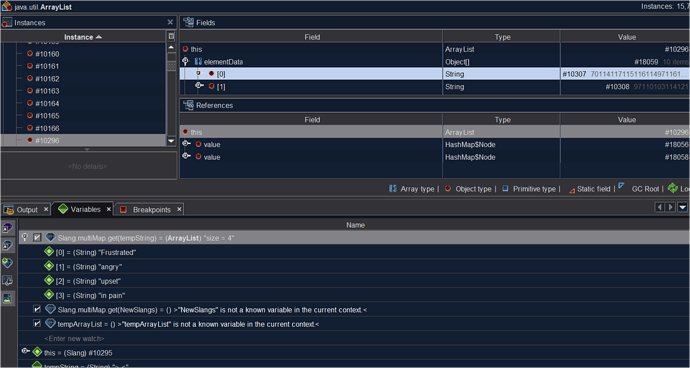The width and height of the screenshot is (690, 368).
Task: Uncheck the Slang.multiMap.get(NewSlangs) watch checkbox
Action: (x=37, y=309)
